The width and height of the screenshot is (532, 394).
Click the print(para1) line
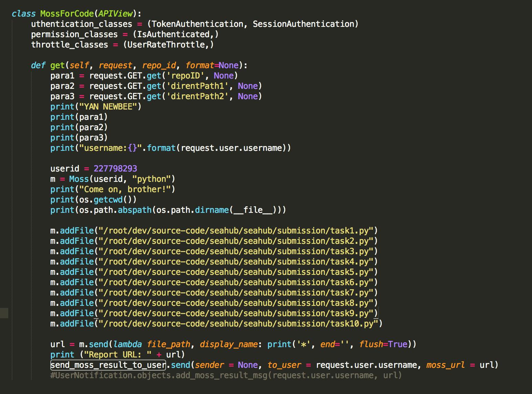(79, 117)
